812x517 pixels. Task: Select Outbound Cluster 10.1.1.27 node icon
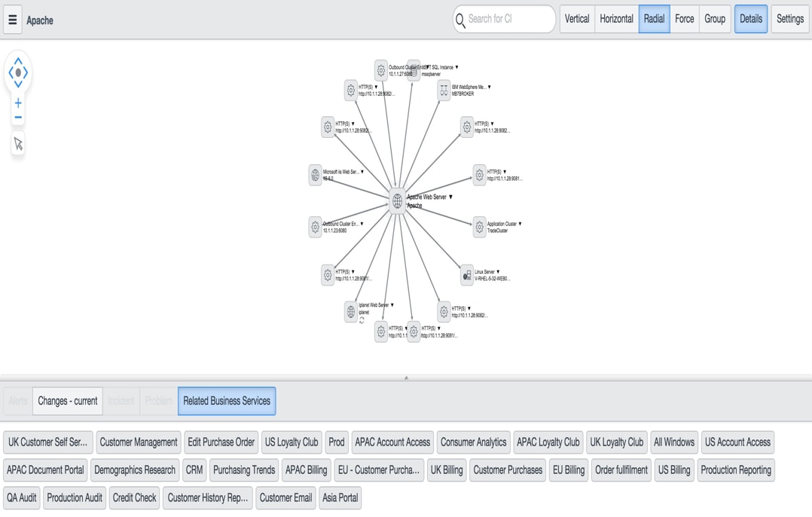click(x=380, y=70)
